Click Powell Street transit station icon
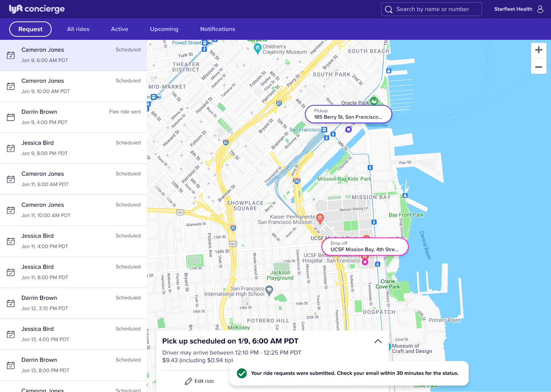Image resolution: width=551 pixels, height=392 pixels. click(x=205, y=43)
